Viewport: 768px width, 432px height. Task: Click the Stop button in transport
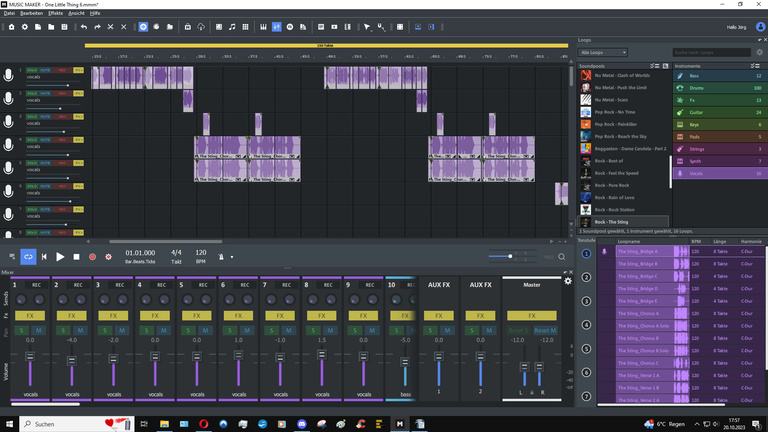(76, 257)
